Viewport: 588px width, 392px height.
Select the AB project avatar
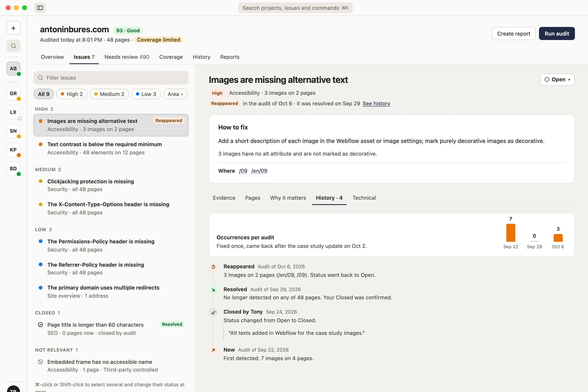pos(13,69)
